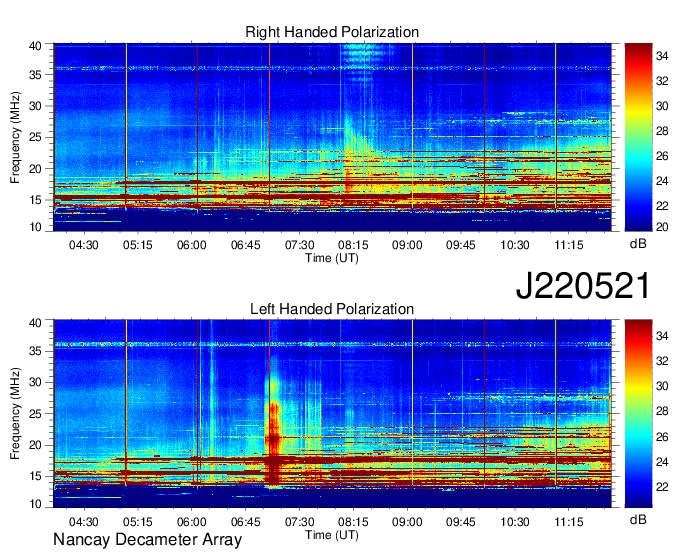Click the 26 dB label on the bottom colorbar
The height and width of the screenshot is (552, 680).
coord(662,437)
